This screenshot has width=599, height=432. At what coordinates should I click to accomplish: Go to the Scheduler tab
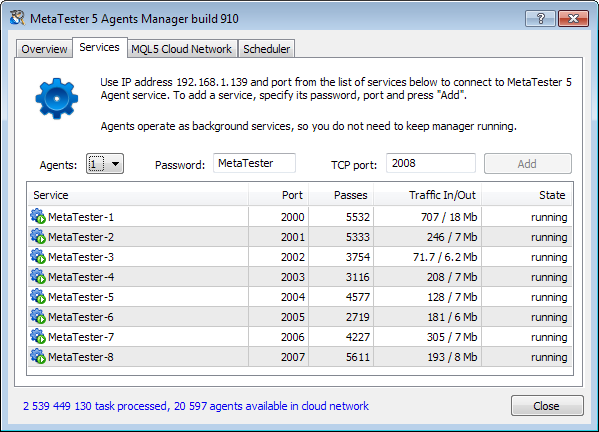(x=267, y=49)
